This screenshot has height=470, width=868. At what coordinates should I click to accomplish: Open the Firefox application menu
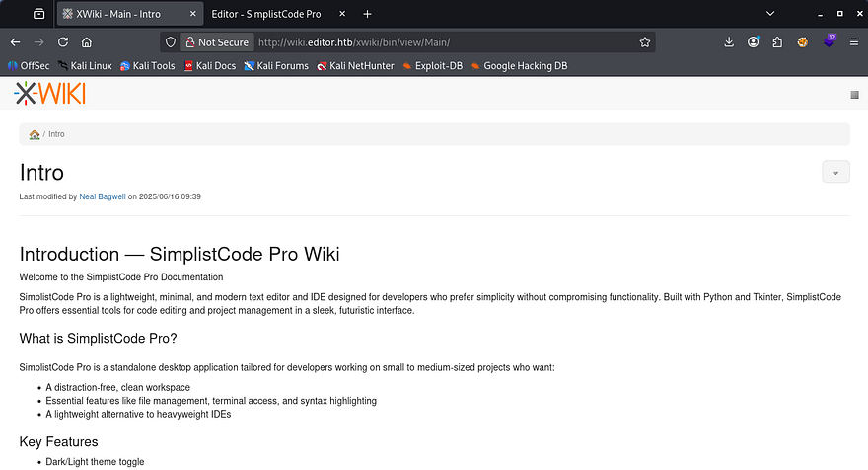(x=854, y=42)
